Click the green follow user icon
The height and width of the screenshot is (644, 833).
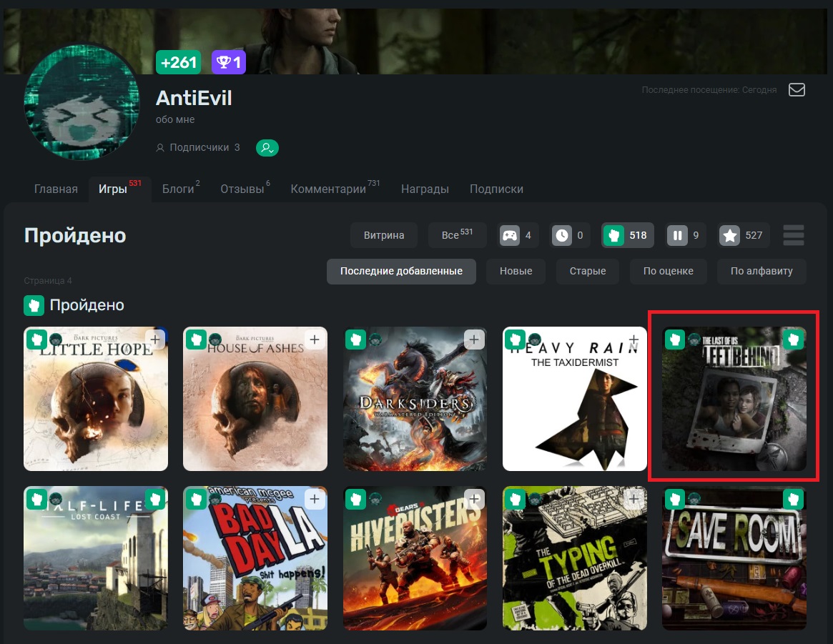coord(267,147)
